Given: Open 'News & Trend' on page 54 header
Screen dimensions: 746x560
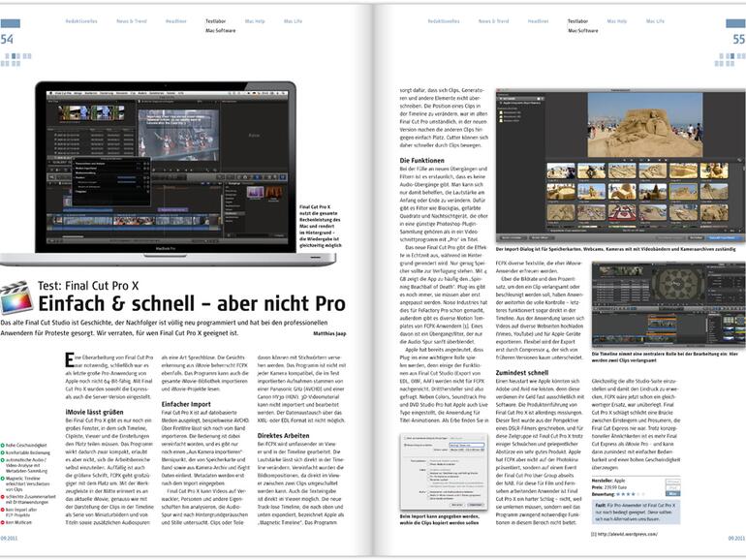Looking at the screenshot, I should pos(132,21).
